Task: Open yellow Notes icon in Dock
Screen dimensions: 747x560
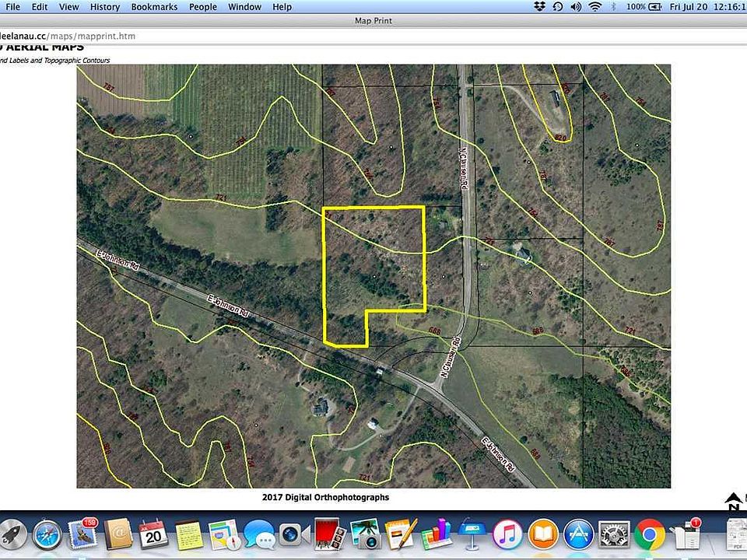Action: (x=189, y=535)
